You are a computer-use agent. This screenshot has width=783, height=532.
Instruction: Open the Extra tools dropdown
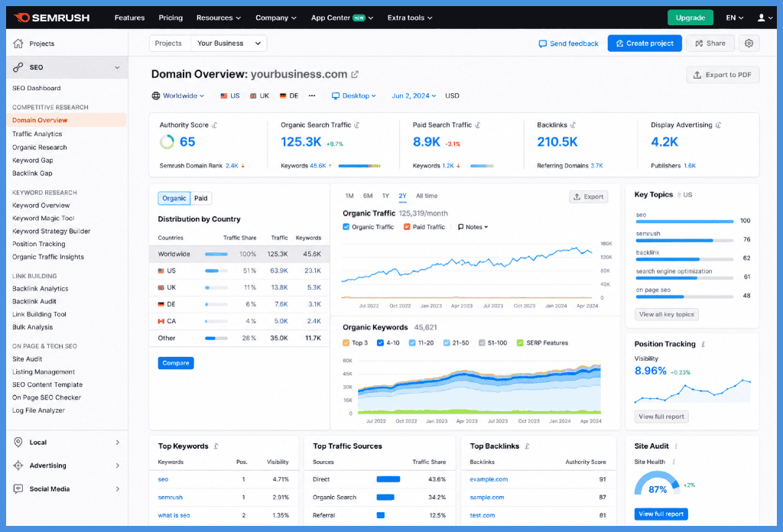pyautogui.click(x=410, y=18)
